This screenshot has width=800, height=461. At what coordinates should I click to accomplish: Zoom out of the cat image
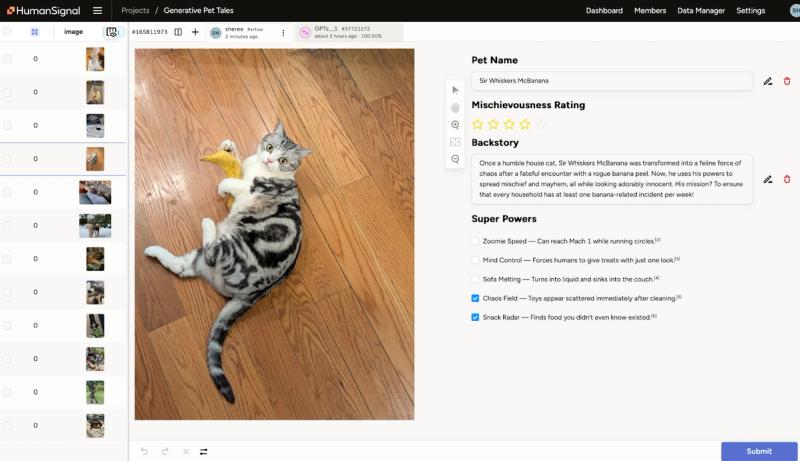[x=455, y=159]
